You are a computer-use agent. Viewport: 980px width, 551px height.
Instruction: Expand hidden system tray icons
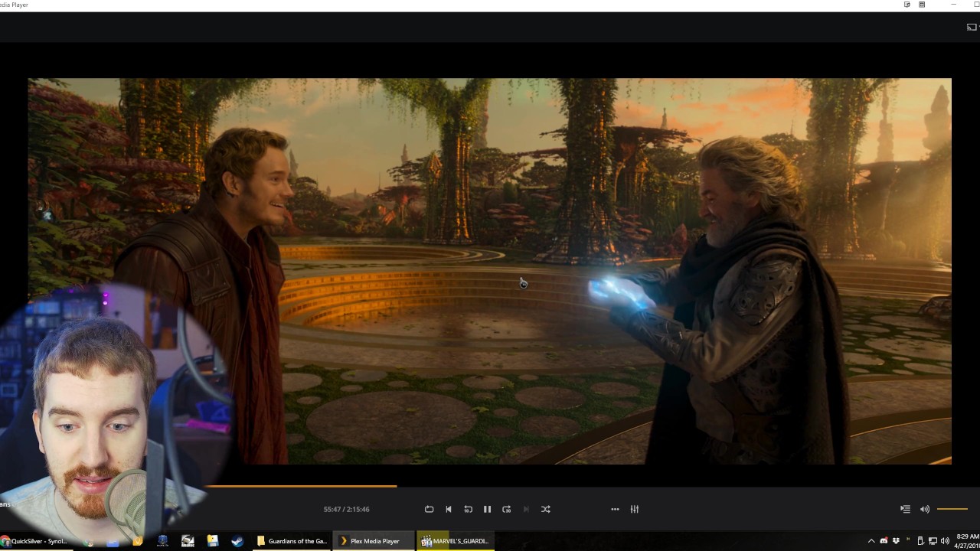point(871,541)
